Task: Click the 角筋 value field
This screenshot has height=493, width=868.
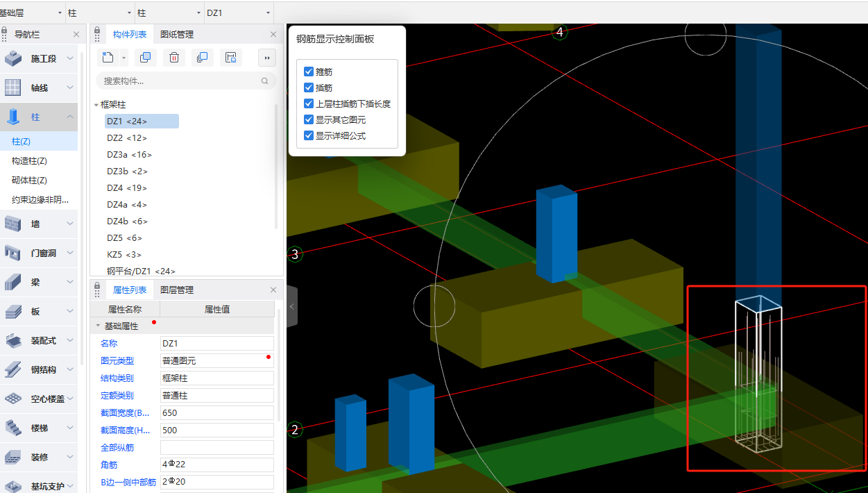Action: [217, 465]
